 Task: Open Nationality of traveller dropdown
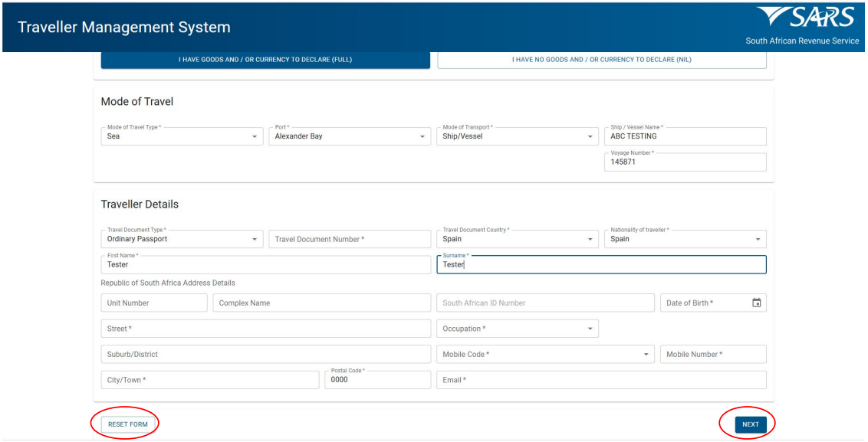tap(688, 239)
